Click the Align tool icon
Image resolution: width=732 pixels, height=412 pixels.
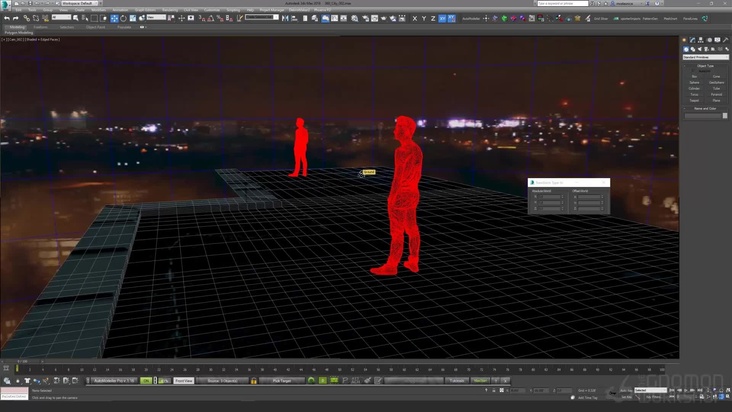(295, 18)
